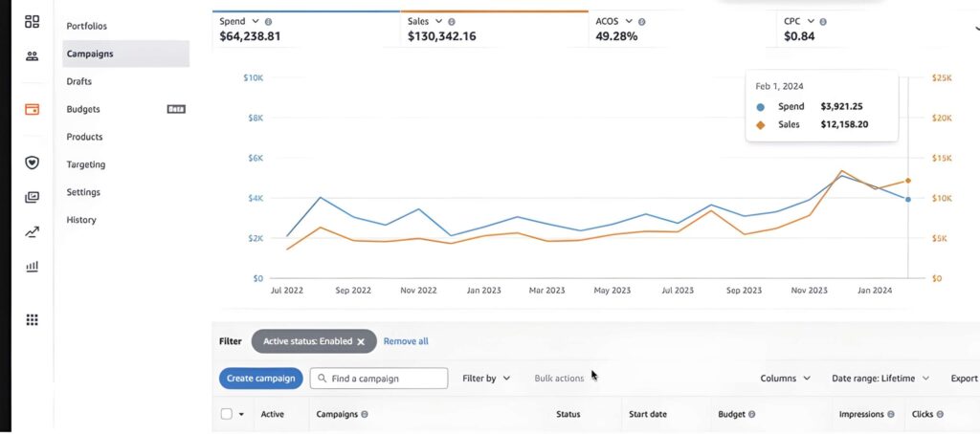Go to Portfolios in the side menu
Screen dimensions: 980x434
tap(87, 26)
